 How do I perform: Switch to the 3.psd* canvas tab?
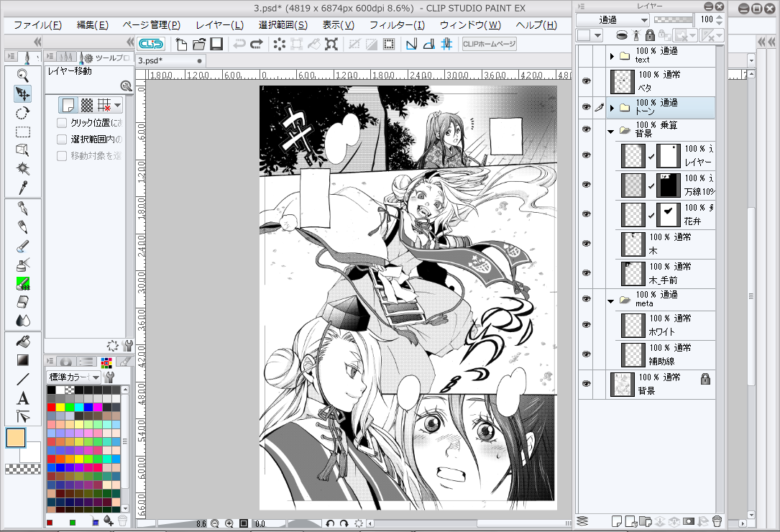[x=170, y=60]
